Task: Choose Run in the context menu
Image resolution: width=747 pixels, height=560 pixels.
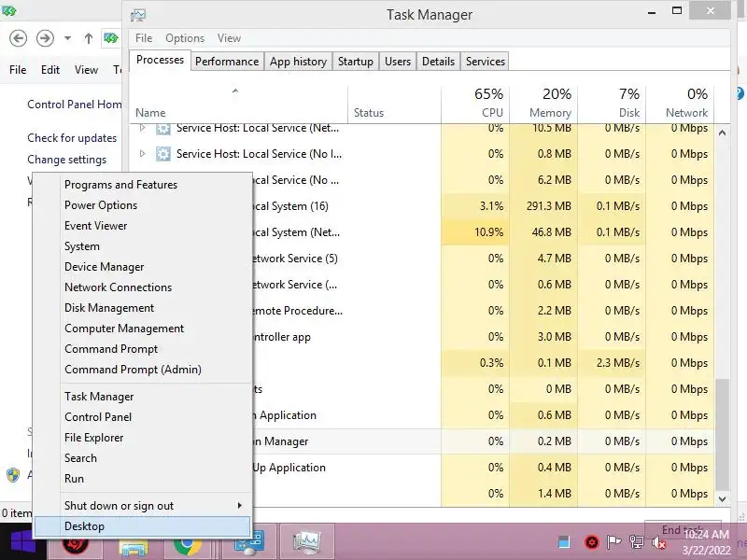Action: pyautogui.click(x=75, y=478)
